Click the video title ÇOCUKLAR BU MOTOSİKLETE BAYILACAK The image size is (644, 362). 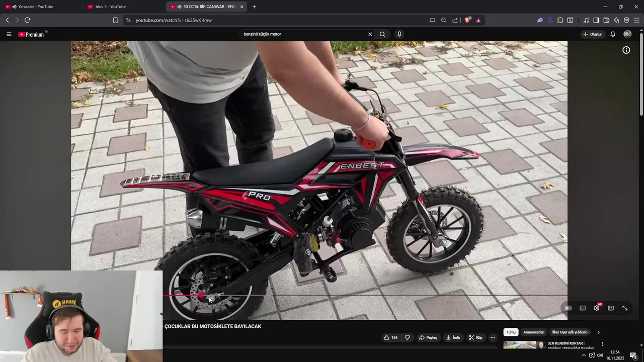click(x=213, y=326)
